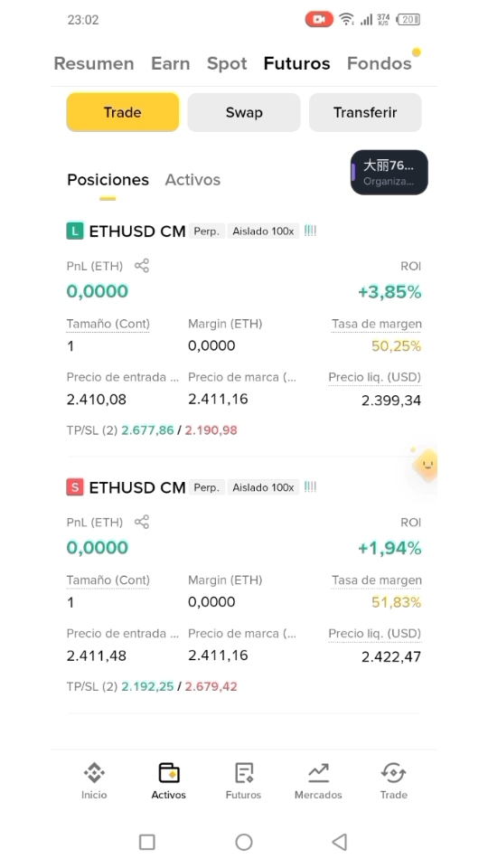
Task: Tap the smiley assistant floating icon
Action: (x=426, y=463)
